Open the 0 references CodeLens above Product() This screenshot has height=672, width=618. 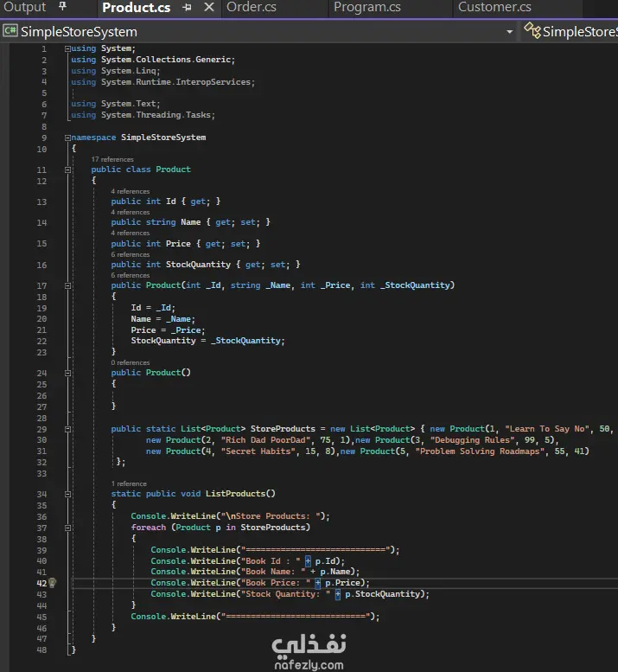[x=131, y=362]
